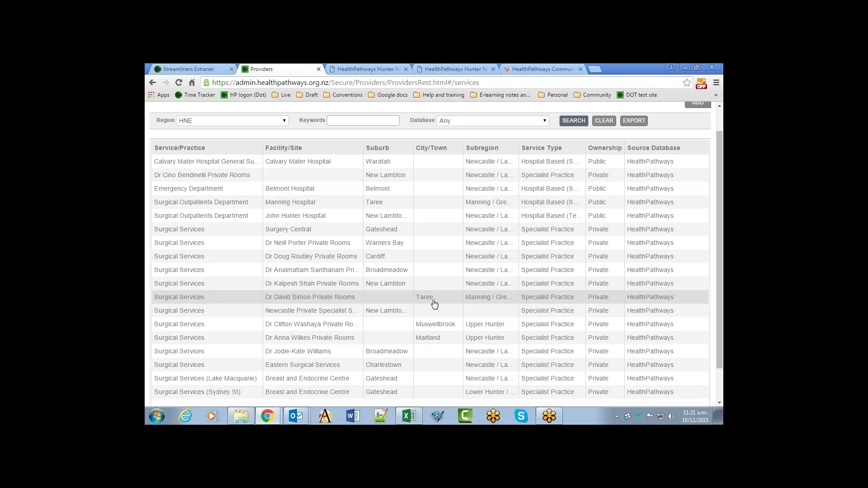Expand bookmarks bar overflow chevron
This screenshot has height=488, width=868.
[x=716, y=95]
